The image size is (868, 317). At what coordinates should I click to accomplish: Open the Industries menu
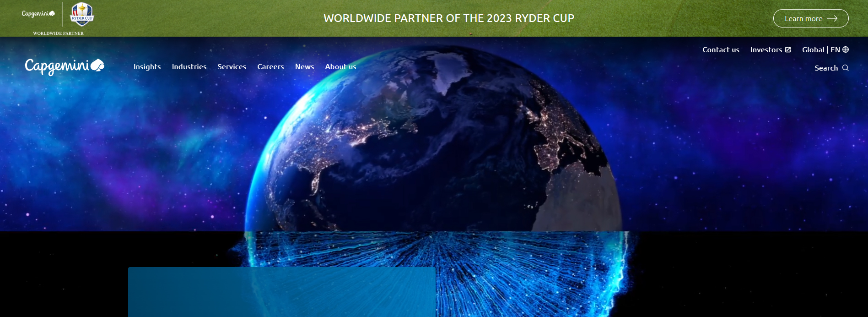[x=189, y=66]
